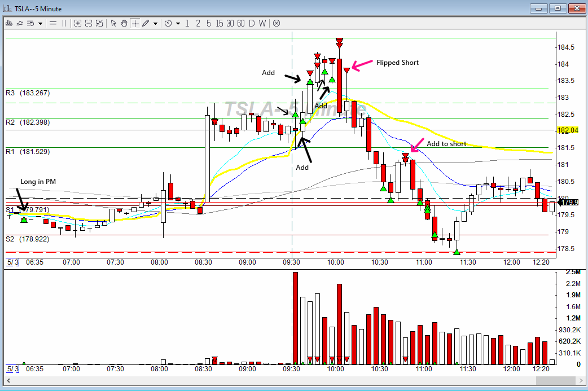Switch chart to Daily interval
This screenshot has height=391, width=588.
(x=252, y=23)
